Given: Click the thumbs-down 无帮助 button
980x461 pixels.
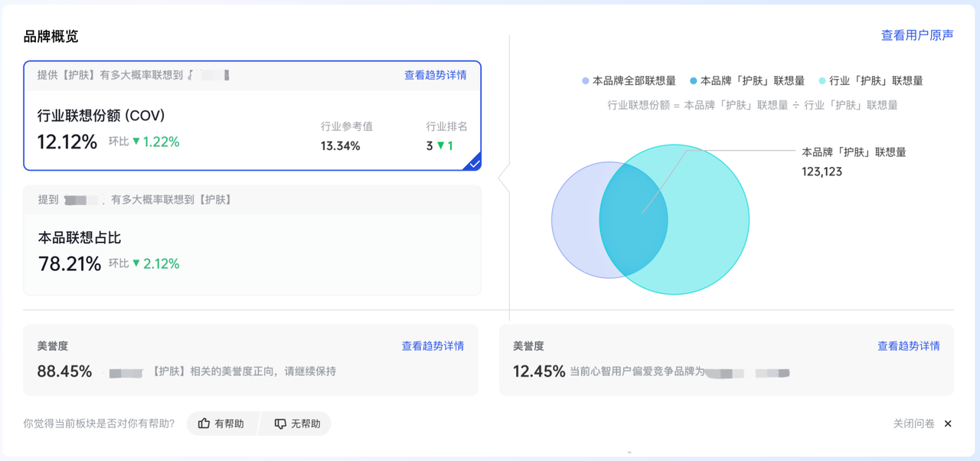Looking at the screenshot, I should click(x=297, y=423).
